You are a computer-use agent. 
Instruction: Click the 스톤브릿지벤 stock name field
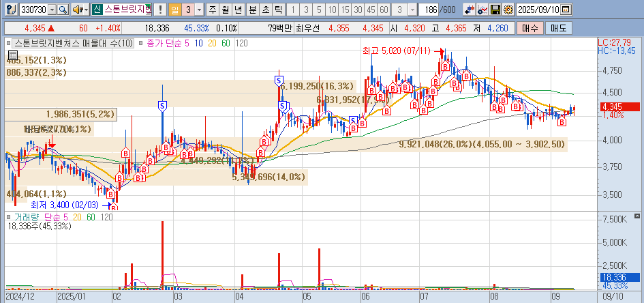127,10
